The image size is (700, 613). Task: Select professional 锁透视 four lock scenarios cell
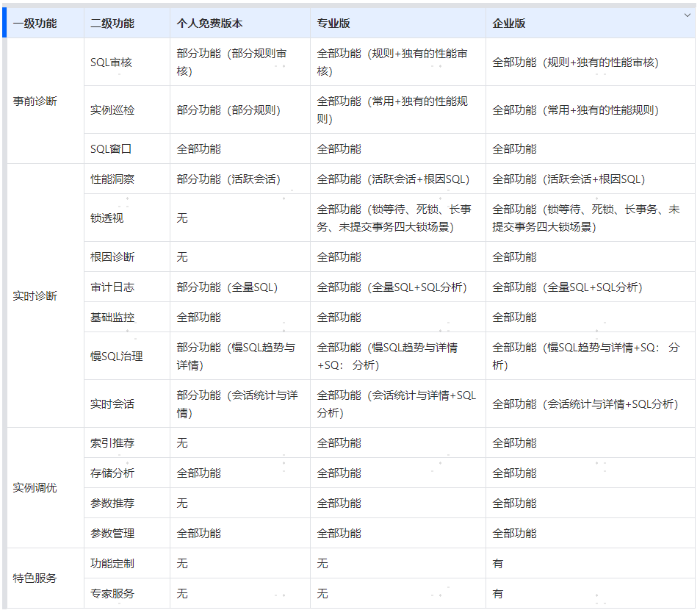(398, 218)
